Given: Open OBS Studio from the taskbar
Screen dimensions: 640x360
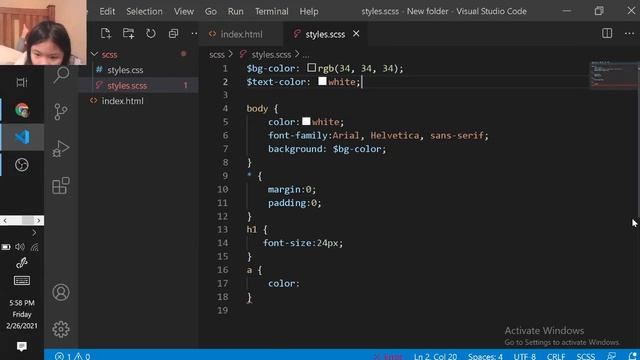Looking at the screenshot, I should click(22, 165).
